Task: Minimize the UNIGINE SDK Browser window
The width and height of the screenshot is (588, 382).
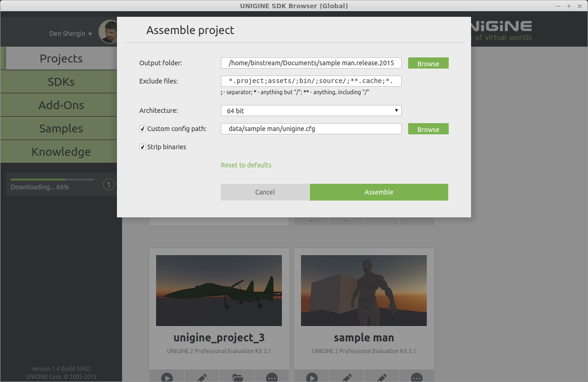Action: 558,6
